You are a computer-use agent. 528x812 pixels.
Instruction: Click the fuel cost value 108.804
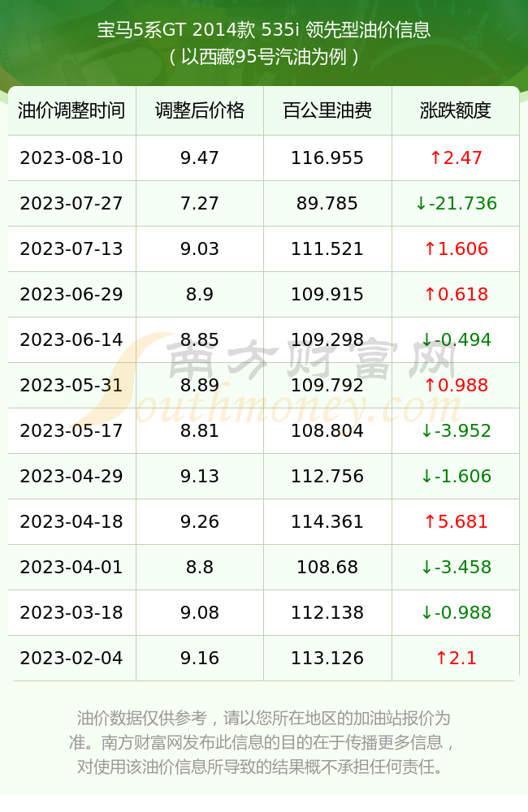(327, 431)
